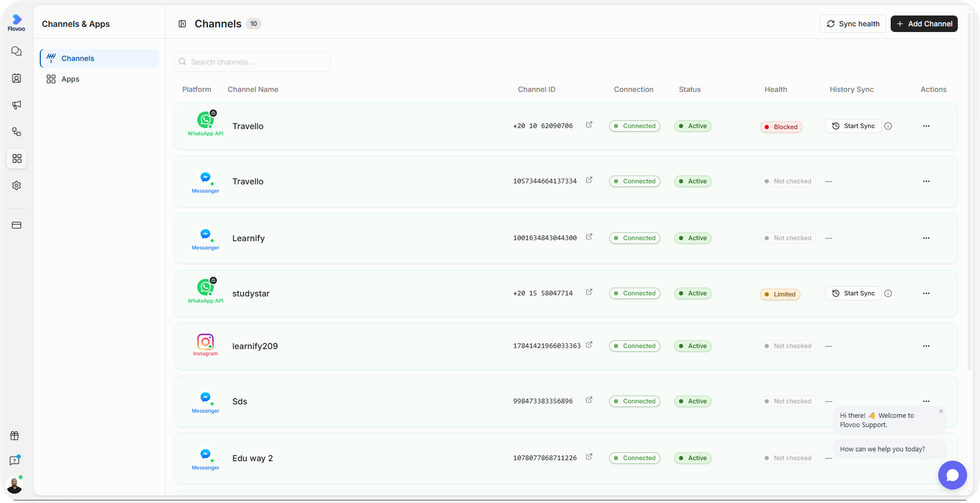This screenshot has height=503, width=980.
Task: Collapse the side panel using header toggle icon
Action: pos(182,24)
